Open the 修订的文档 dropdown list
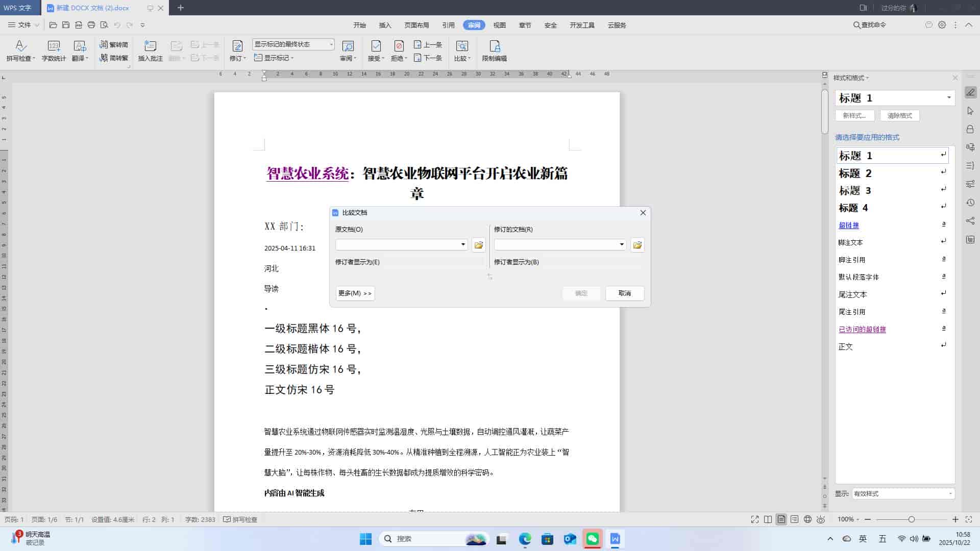Image resolution: width=980 pixels, height=551 pixels. click(x=622, y=245)
